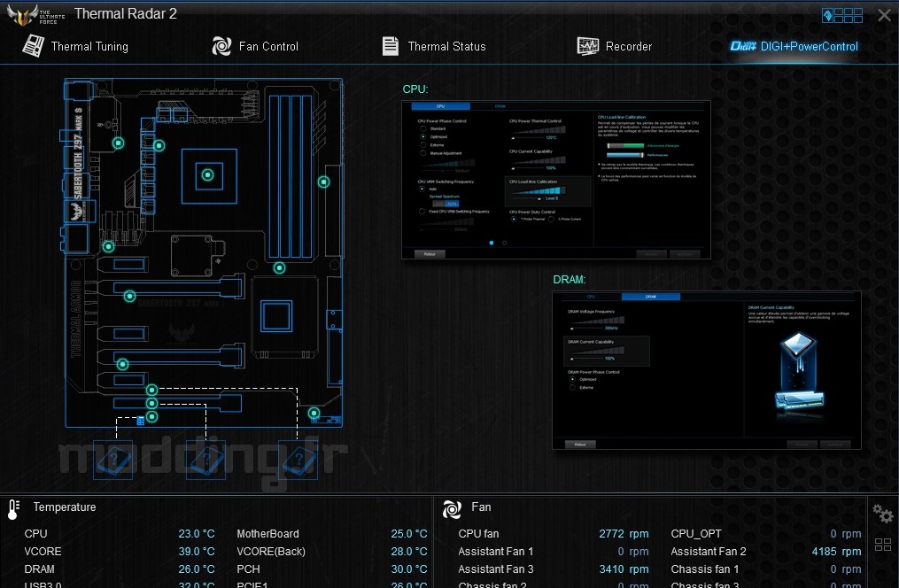This screenshot has width=899, height=588.
Task: Click the highlighted view-mode icon in the title bar
Action: tap(826, 15)
